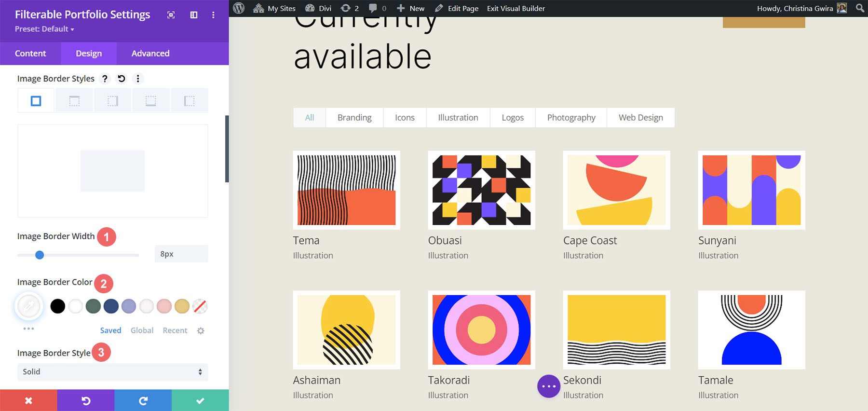Viewport: 868px width, 411px height.
Task: Select the top border only option
Action: [x=74, y=101]
